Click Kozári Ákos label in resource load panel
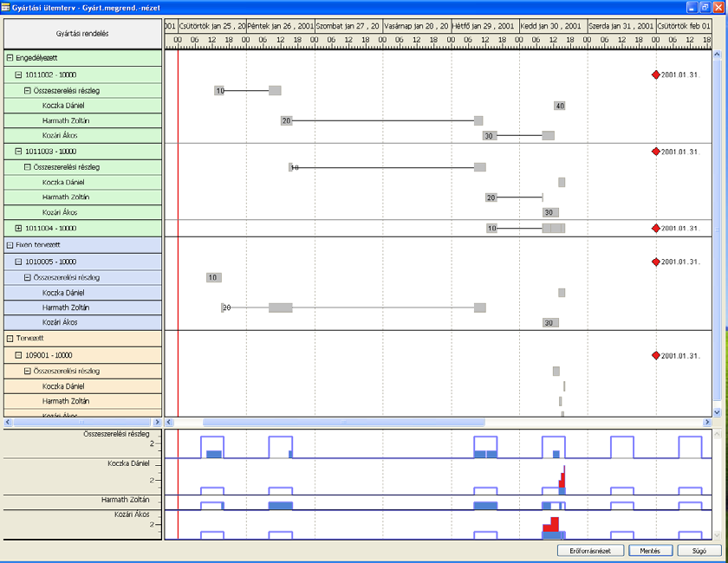 [132, 514]
